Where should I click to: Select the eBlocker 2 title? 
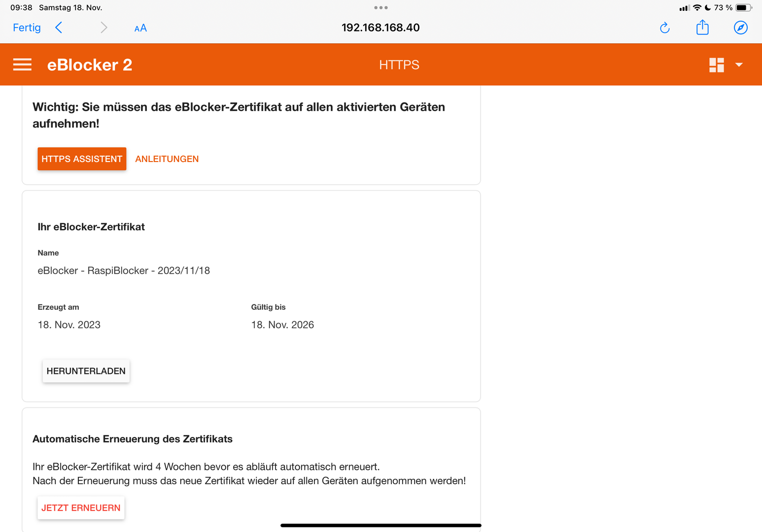(90, 65)
